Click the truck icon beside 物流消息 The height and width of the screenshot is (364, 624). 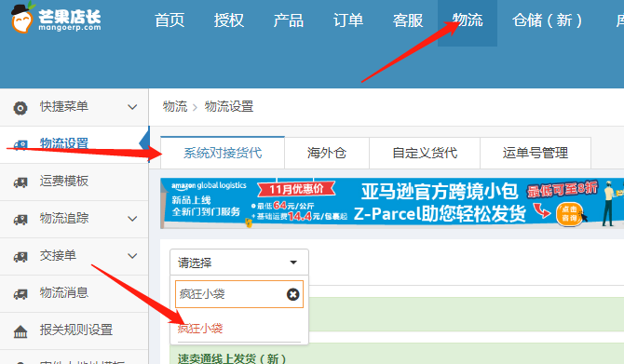coord(20,294)
